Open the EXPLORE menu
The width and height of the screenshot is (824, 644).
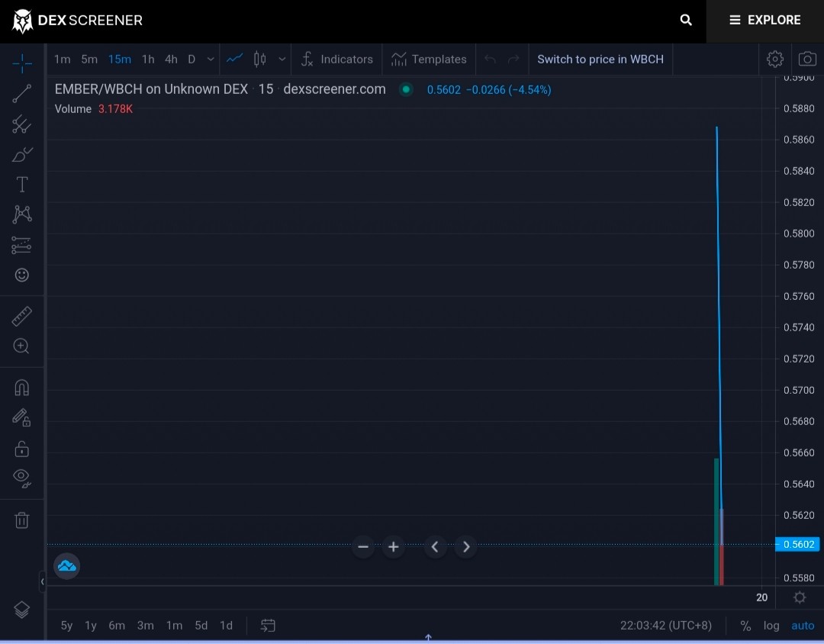point(765,20)
